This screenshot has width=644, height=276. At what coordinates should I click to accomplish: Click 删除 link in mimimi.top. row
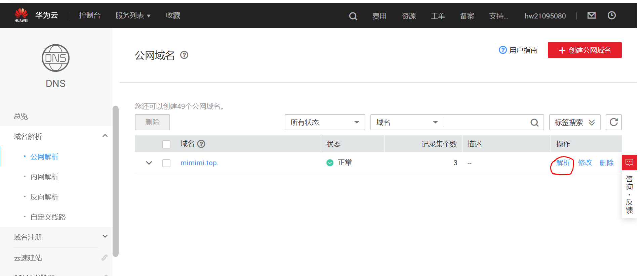[607, 163]
